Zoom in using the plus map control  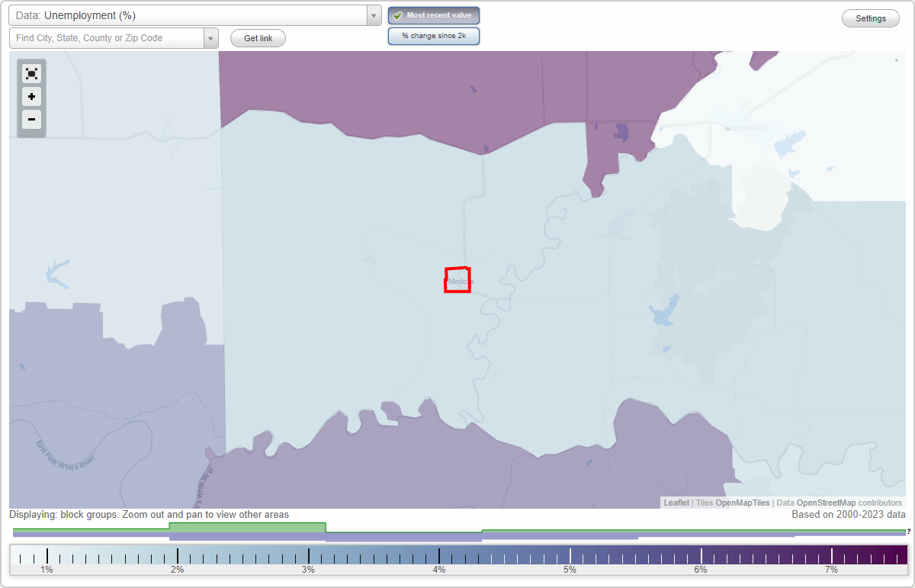[x=31, y=97]
